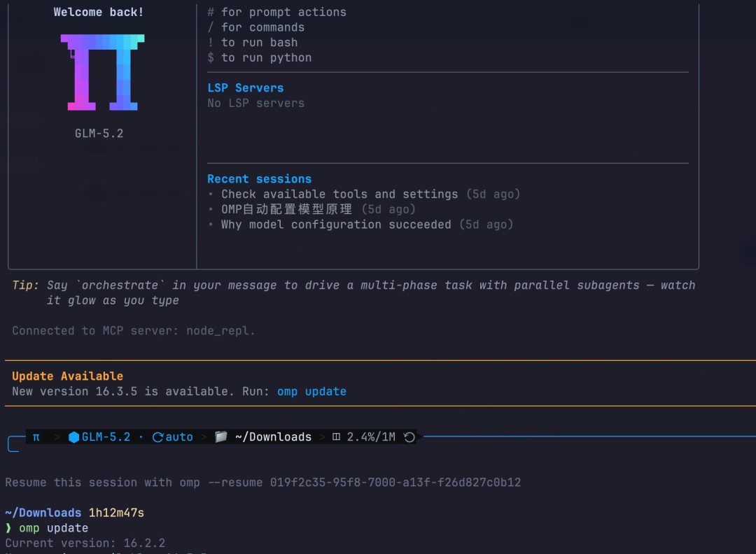Click the folder icon beside ~/Downloads
Screen dimensions: 756x554
click(220, 436)
